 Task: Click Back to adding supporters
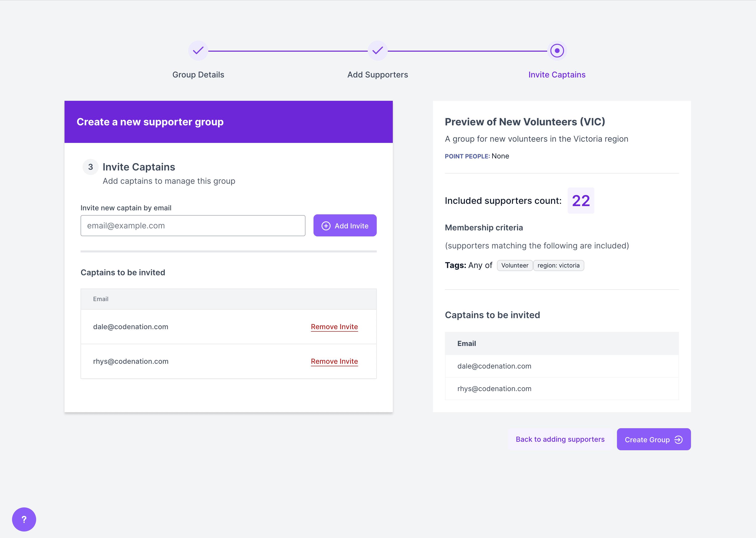coord(560,439)
